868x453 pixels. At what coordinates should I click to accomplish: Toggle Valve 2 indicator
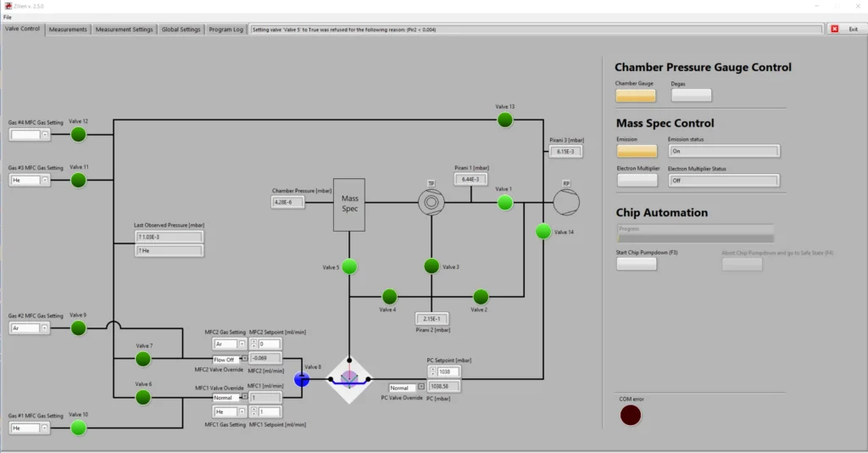(x=481, y=296)
